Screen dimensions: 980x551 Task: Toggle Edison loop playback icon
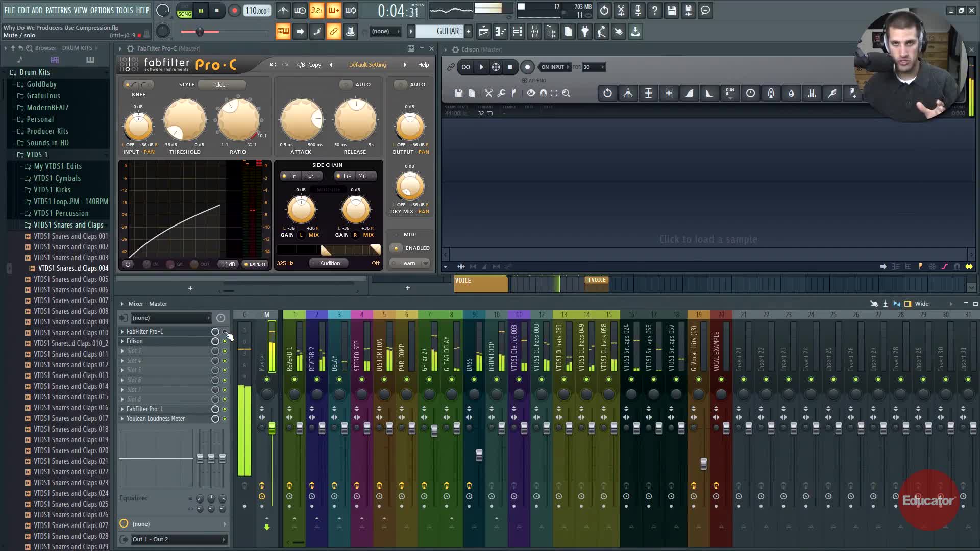465,67
